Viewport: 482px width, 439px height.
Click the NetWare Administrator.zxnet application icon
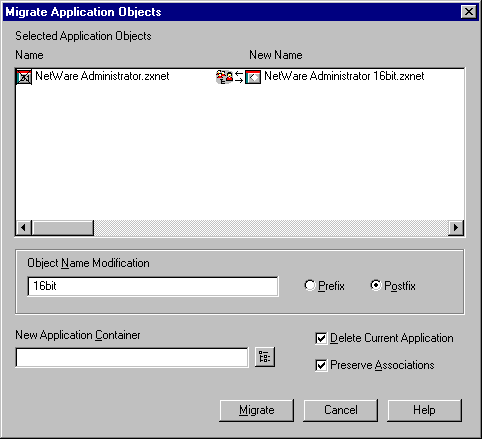tap(24, 77)
